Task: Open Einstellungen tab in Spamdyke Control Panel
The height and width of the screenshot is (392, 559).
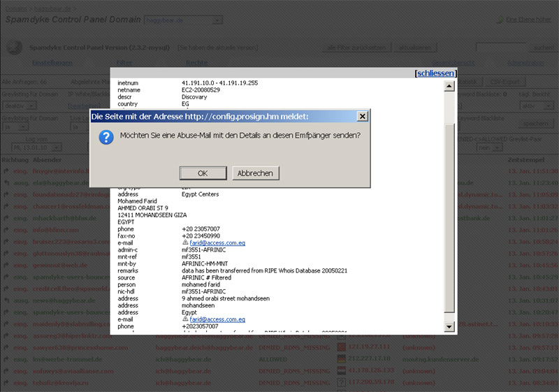Action: coord(52,63)
